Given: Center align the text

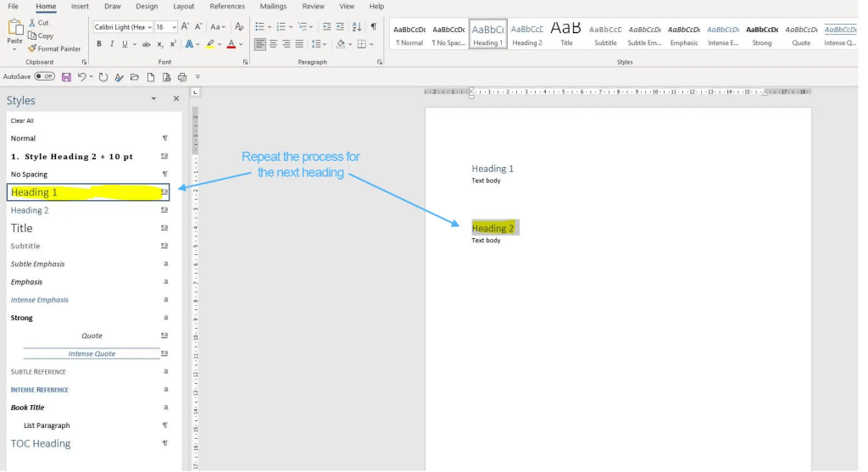Looking at the screenshot, I should tap(273, 44).
